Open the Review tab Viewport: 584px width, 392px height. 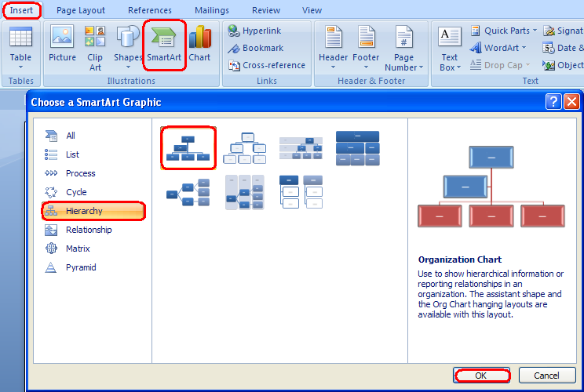pyautogui.click(x=266, y=10)
